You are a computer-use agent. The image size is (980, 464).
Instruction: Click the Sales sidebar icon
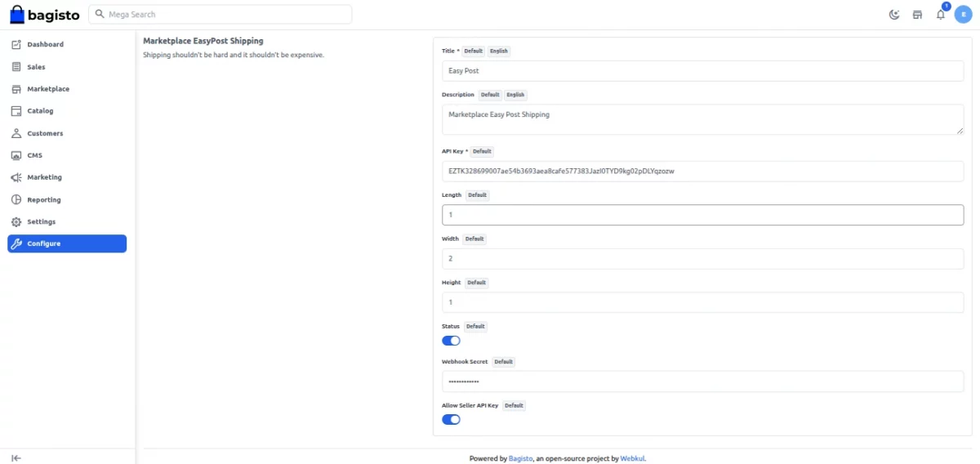click(x=16, y=67)
